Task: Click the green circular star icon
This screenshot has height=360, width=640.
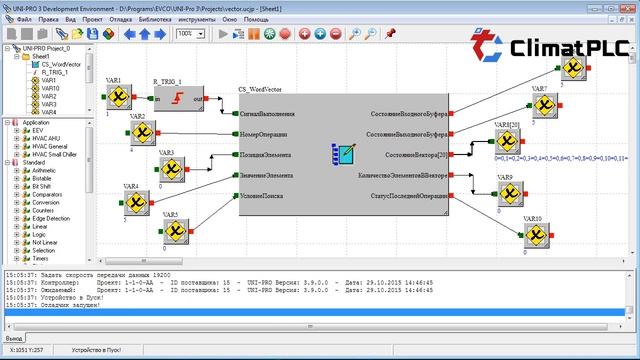Action: click(269, 34)
